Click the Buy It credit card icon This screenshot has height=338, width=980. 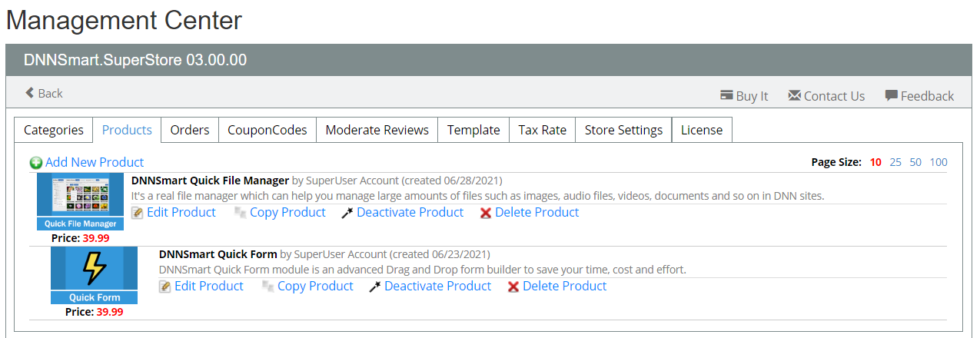point(726,96)
